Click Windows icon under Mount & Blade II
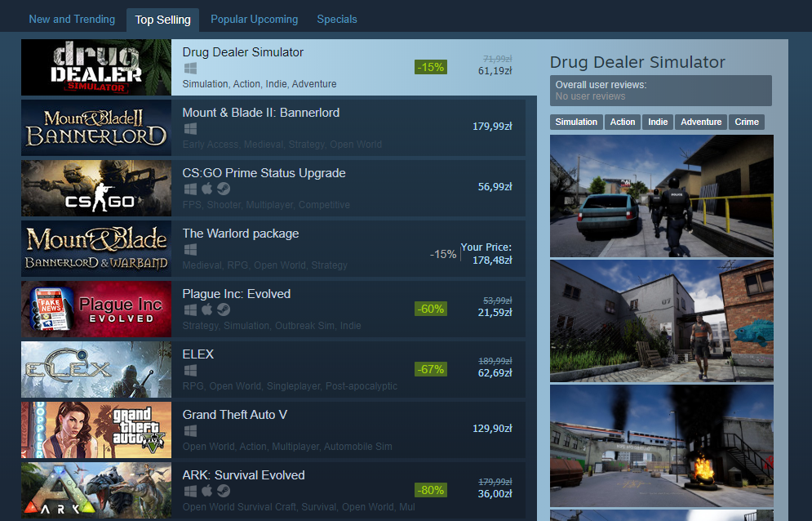812x521 pixels. [190, 128]
